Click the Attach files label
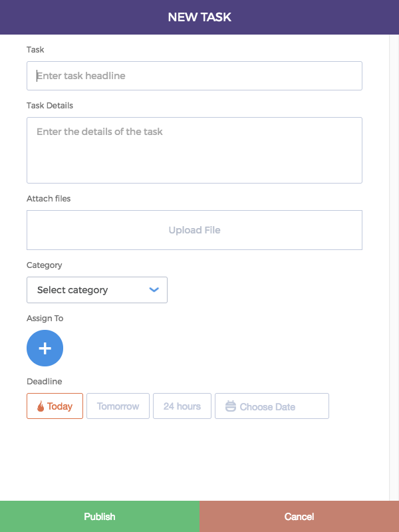Screen dimensions: 399x532 click(49, 198)
